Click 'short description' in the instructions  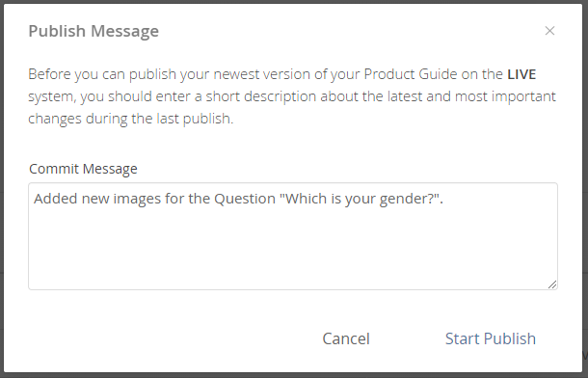(x=261, y=96)
